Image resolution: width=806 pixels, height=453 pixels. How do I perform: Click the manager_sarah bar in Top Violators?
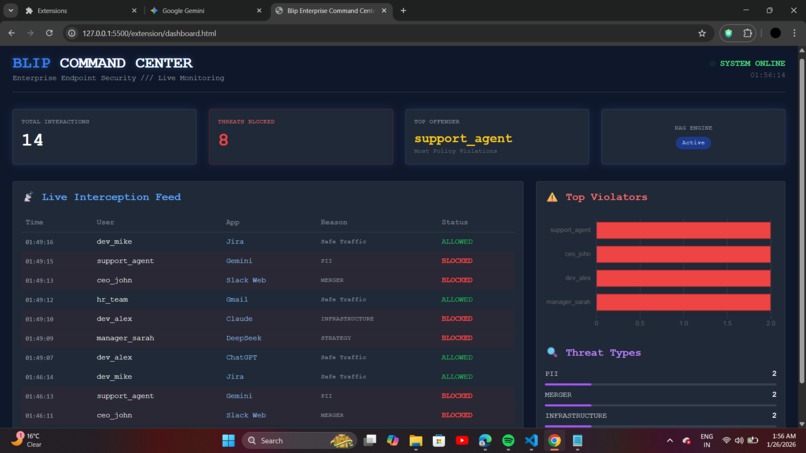(683, 302)
